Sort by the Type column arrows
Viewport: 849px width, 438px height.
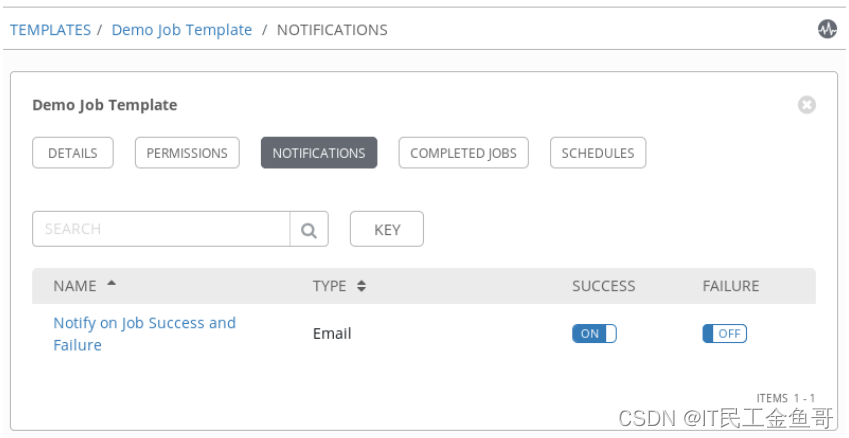pos(361,286)
